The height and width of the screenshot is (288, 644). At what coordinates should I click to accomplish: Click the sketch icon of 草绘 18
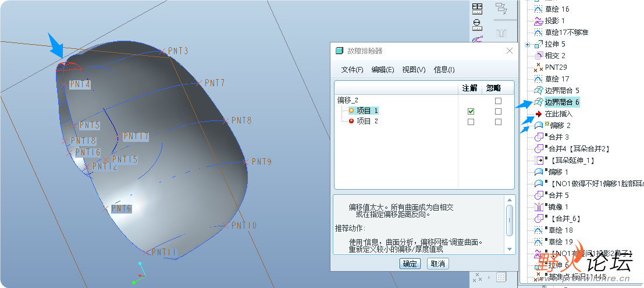point(539,230)
